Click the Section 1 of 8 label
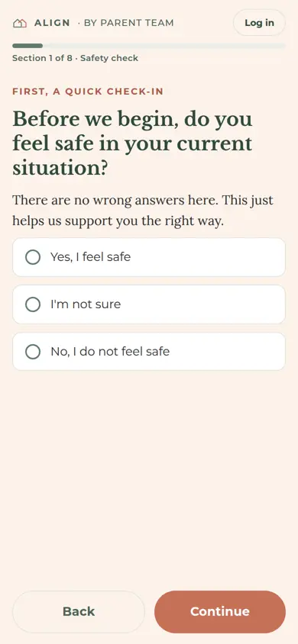Viewport: 298px width, 644px height. point(42,58)
